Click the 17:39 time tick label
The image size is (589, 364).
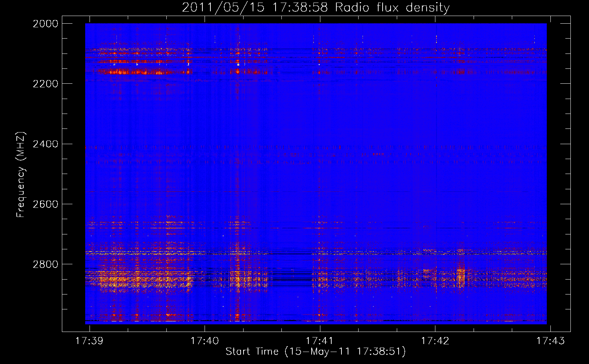[89, 341]
